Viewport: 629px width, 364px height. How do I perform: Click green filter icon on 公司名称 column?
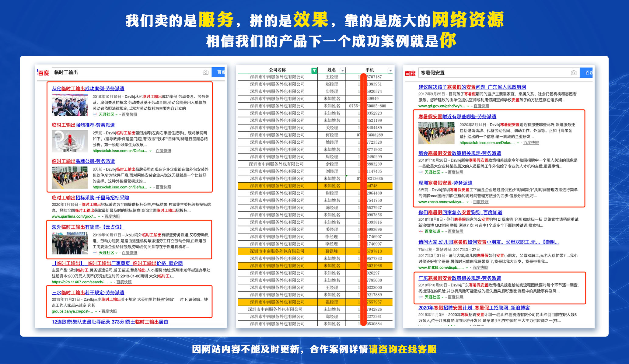314,71
